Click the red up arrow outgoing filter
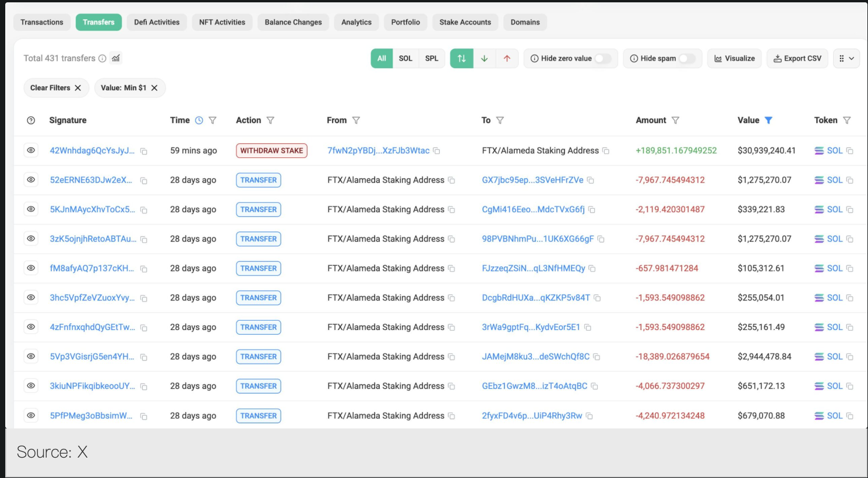Screen dimensions: 868x478 pos(507,58)
